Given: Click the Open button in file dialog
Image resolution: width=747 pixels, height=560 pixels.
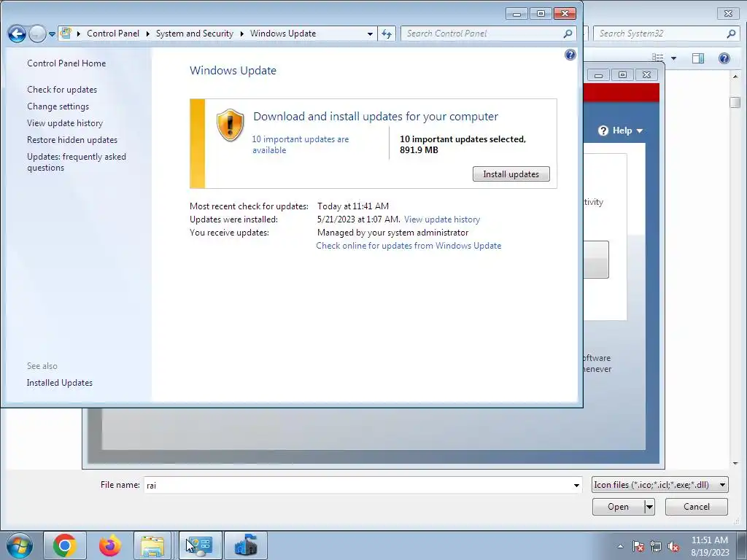Looking at the screenshot, I should (618, 507).
